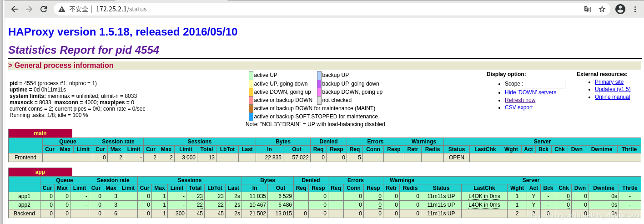The height and width of the screenshot is (224, 644).
Task: Bookmark the page with the star icon
Action: (602, 9)
